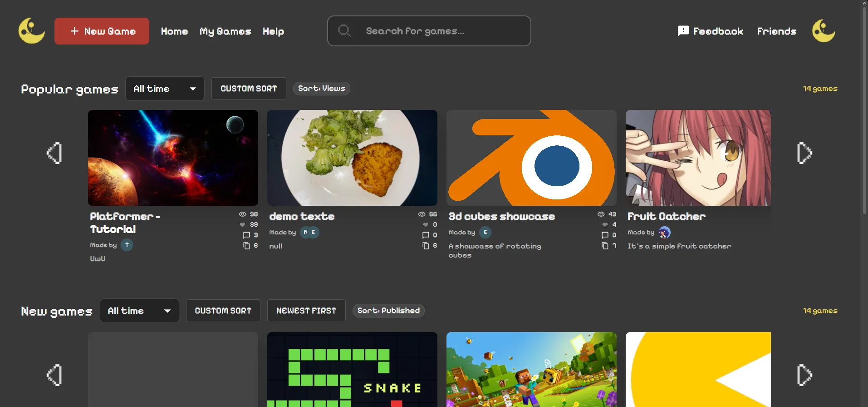Open My Games in the navigation

coord(226,31)
